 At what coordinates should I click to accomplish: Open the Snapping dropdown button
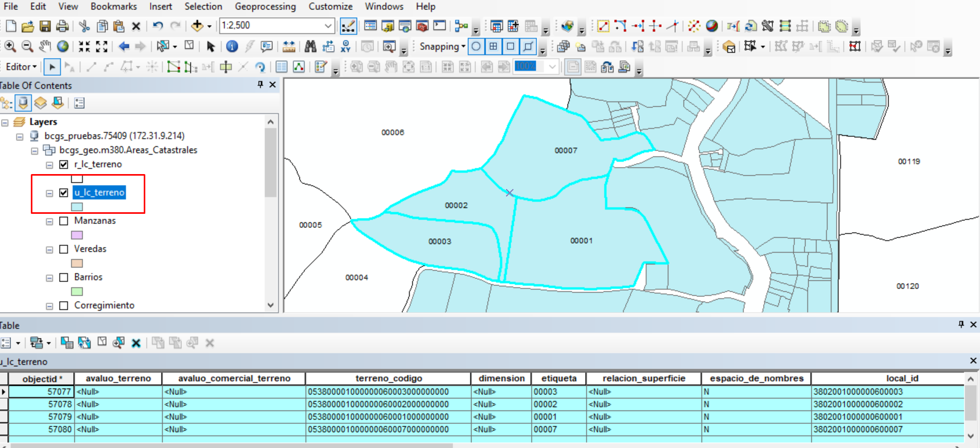point(442,47)
